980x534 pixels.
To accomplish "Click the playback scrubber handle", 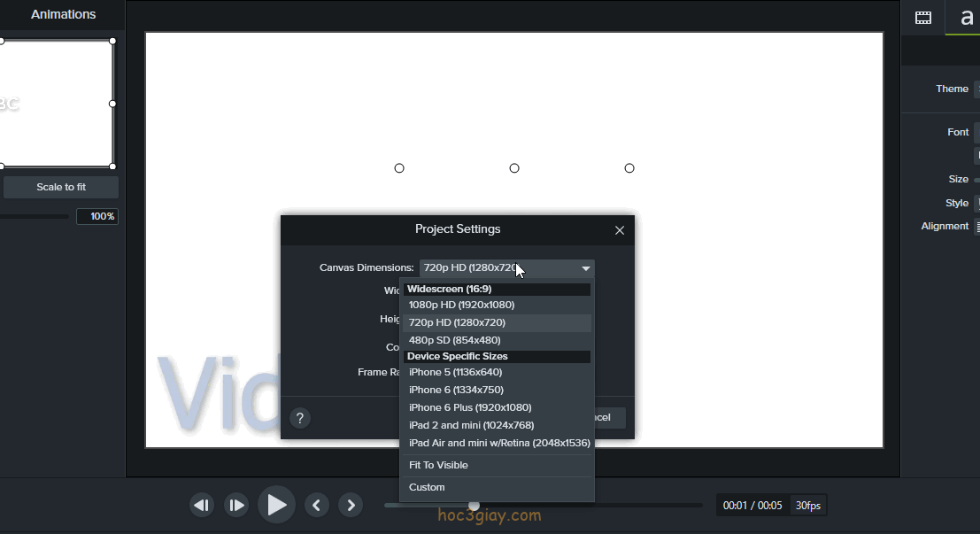I will tap(474, 506).
